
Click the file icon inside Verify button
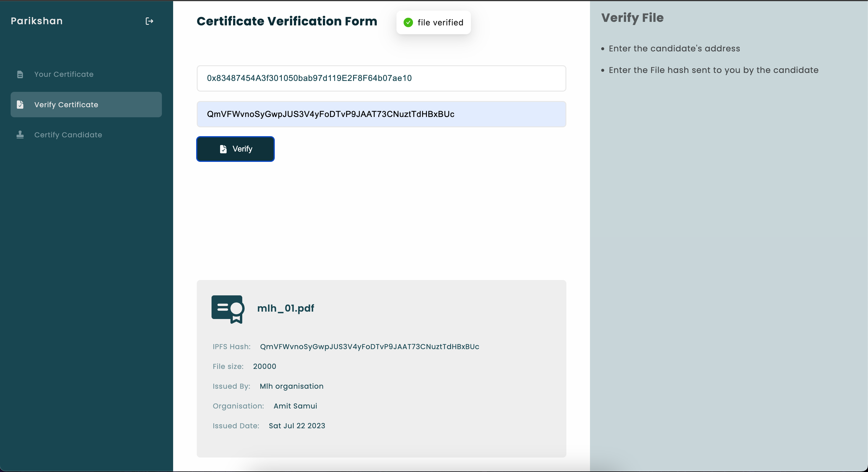point(223,149)
